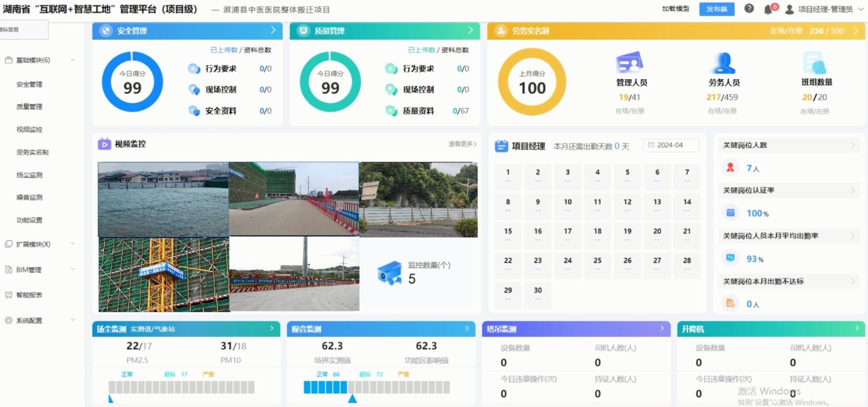Click the 查看更多 link
Screen dimensions: 868x407
pyautogui.click(x=463, y=144)
